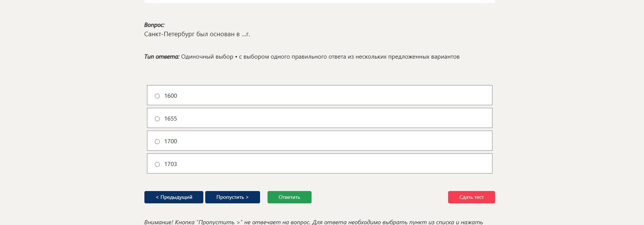Click the Внимание! warning note text
Viewport: 644px width, 225px height.
pyautogui.click(x=313, y=222)
